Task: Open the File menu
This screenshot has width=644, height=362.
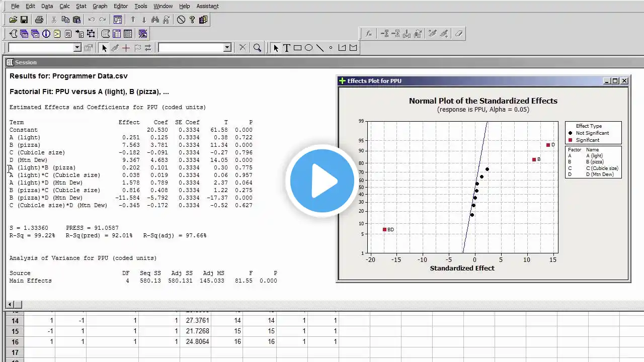Action: coord(15,6)
